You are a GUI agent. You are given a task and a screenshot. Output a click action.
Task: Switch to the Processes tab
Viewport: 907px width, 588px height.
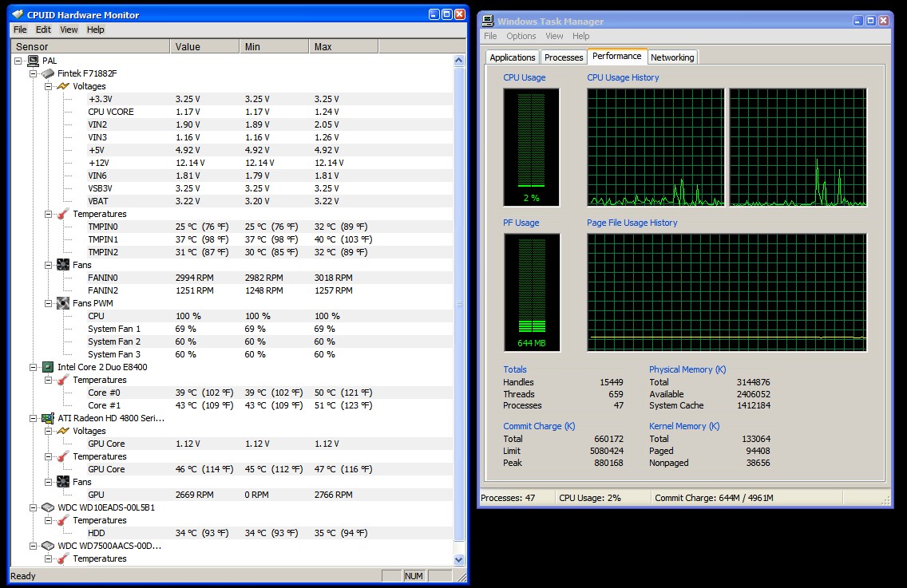click(x=564, y=57)
